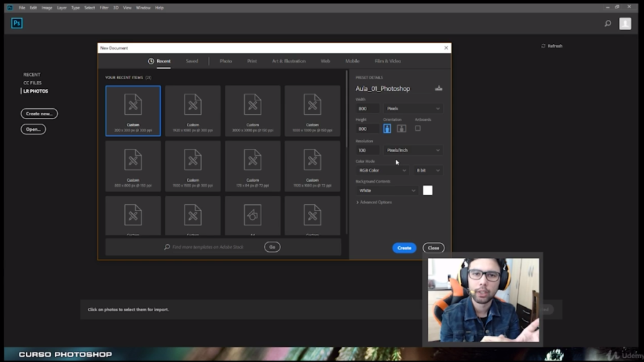Open the Filter menu

coord(104,7)
